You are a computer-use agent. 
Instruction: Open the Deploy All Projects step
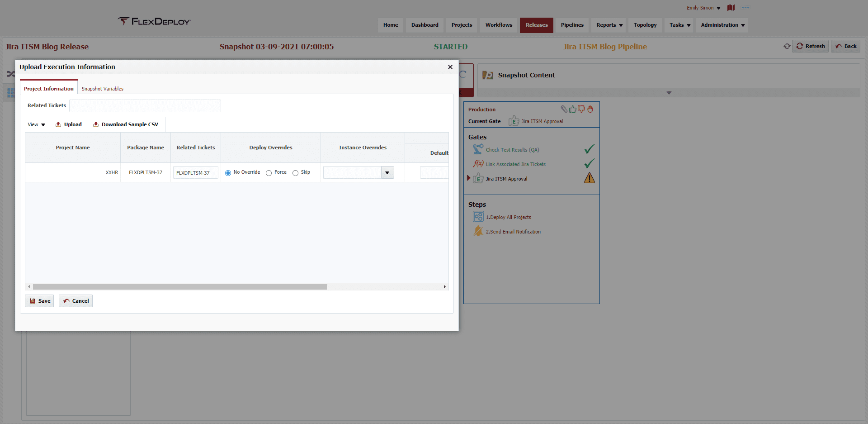508,217
